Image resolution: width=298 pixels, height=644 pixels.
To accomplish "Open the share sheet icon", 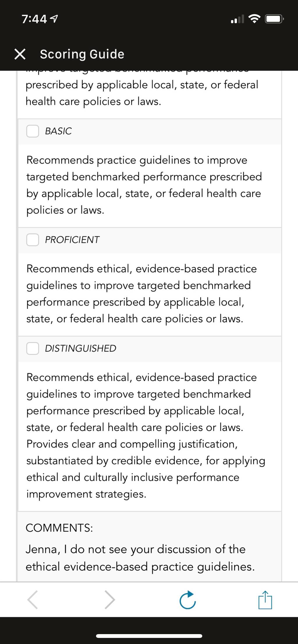I will tap(265, 600).
